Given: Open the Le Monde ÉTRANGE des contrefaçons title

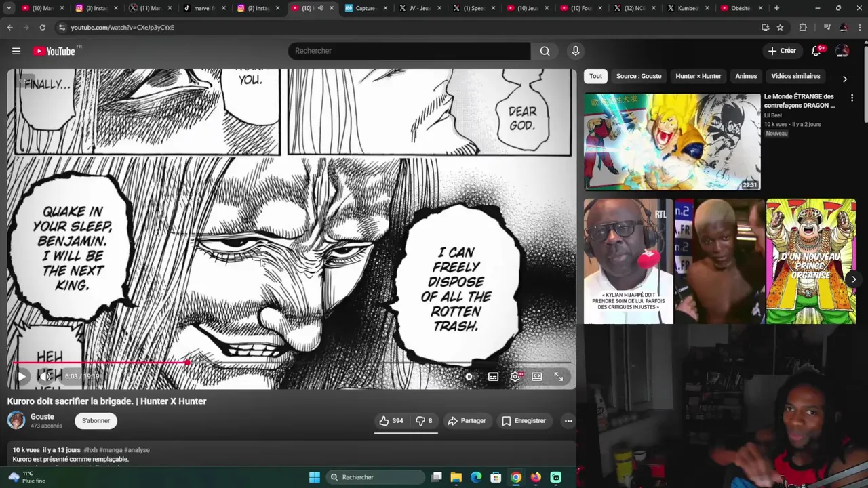Looking at the screenshot, I should (800, 101).
